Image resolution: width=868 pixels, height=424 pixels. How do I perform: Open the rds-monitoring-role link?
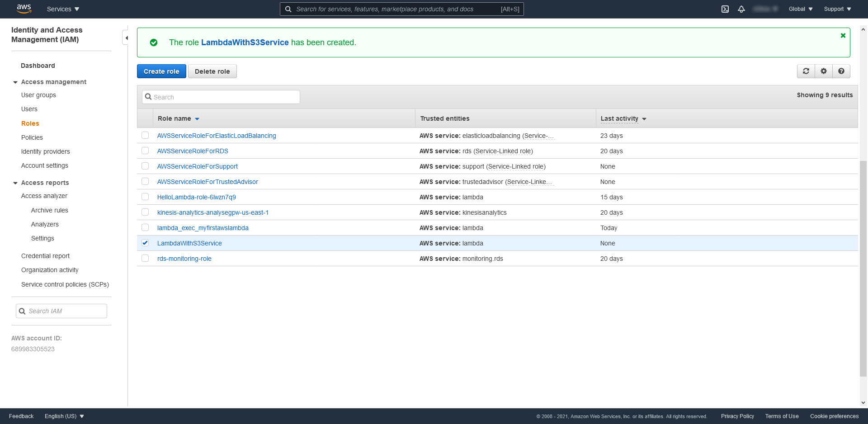tap(184, 259)
